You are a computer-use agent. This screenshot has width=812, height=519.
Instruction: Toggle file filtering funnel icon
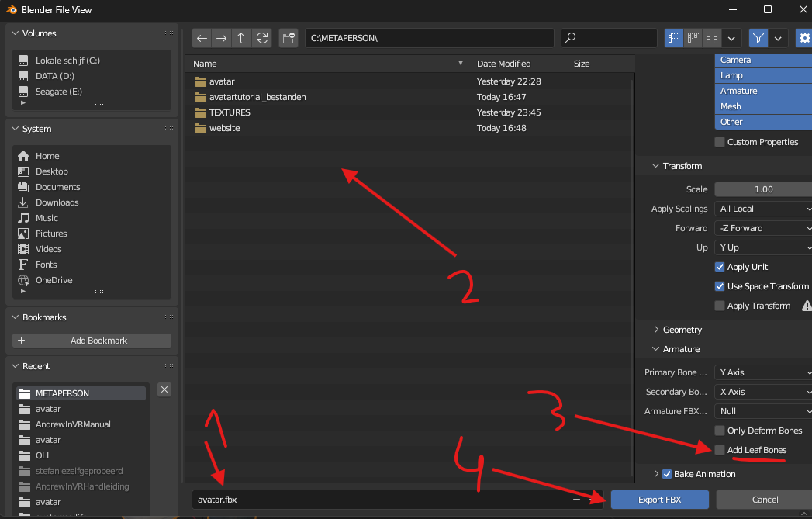point(758,38)
